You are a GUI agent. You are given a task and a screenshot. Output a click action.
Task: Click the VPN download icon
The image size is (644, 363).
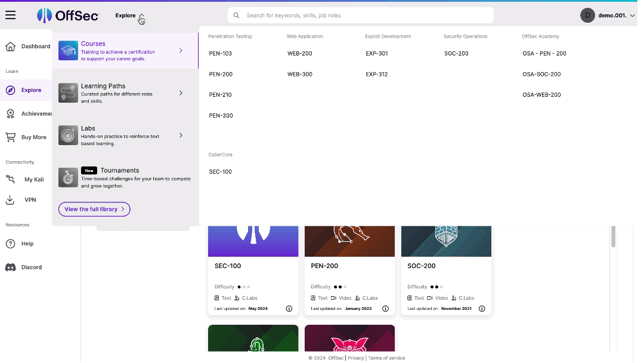11,199
